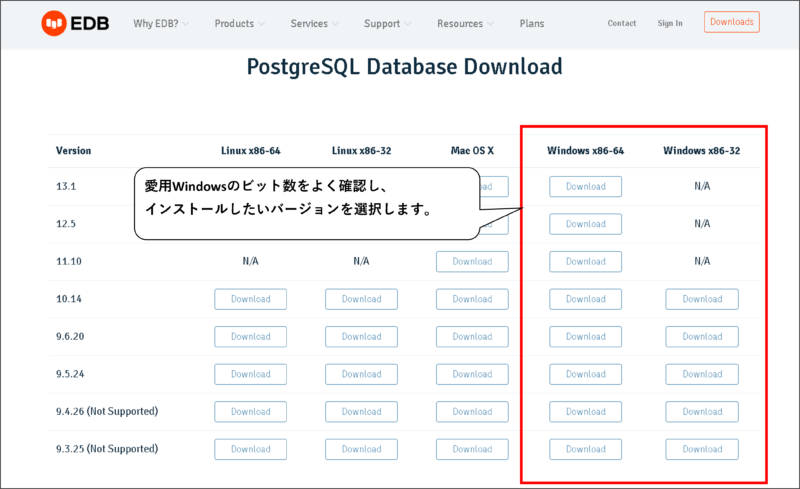Download 9.3.25 for Windows x86-64
The image size is (800, 489).
[x=585, y=449]
